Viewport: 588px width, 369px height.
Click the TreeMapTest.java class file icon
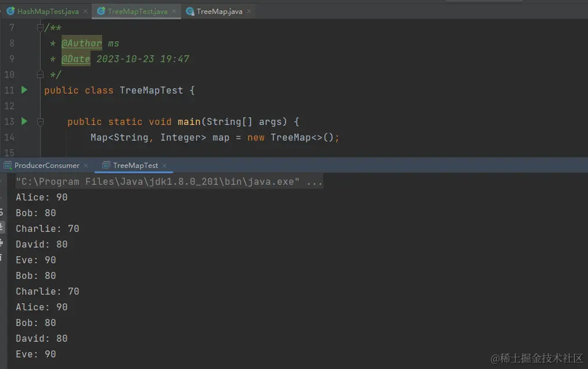(x=101, y=11)
